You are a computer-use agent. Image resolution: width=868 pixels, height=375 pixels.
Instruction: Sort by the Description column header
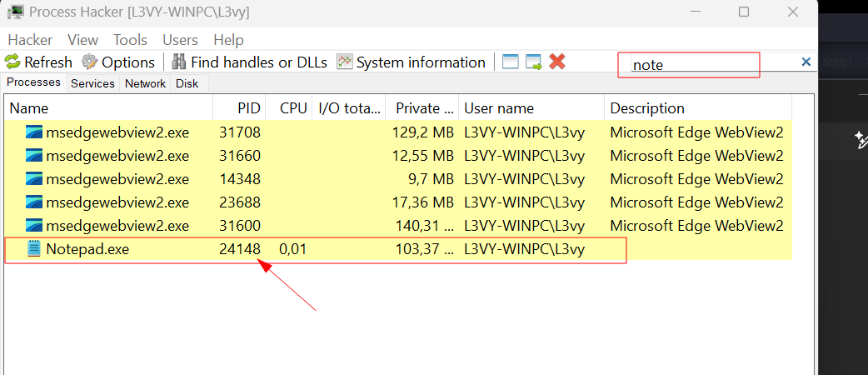(x=698, y=108)
